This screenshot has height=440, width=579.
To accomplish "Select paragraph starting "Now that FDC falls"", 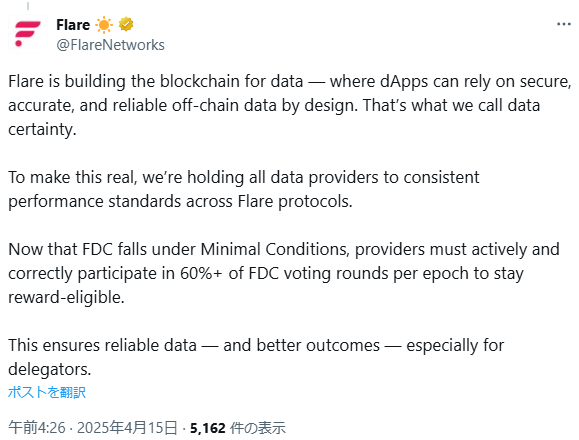I will pos(284,273).
